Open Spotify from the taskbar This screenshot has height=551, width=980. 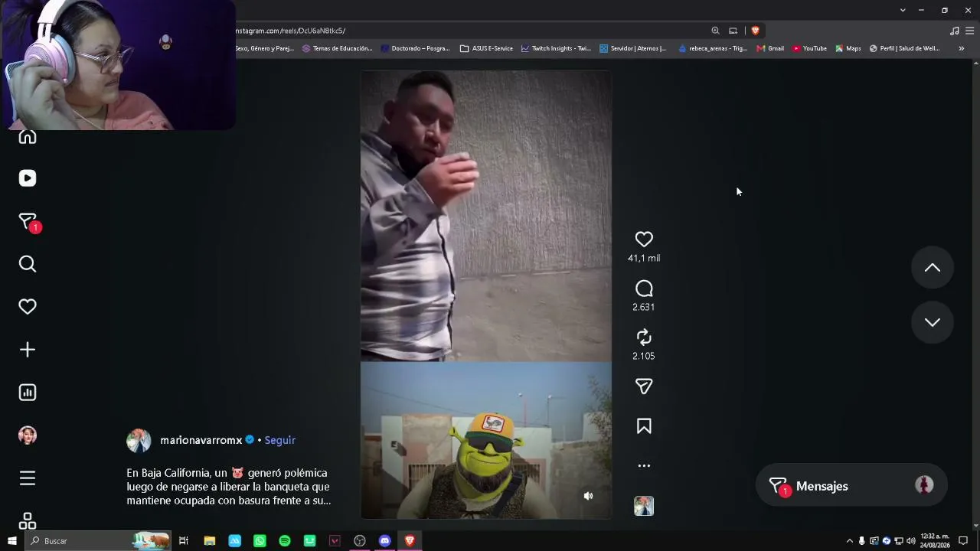click(x=285, y=541)
